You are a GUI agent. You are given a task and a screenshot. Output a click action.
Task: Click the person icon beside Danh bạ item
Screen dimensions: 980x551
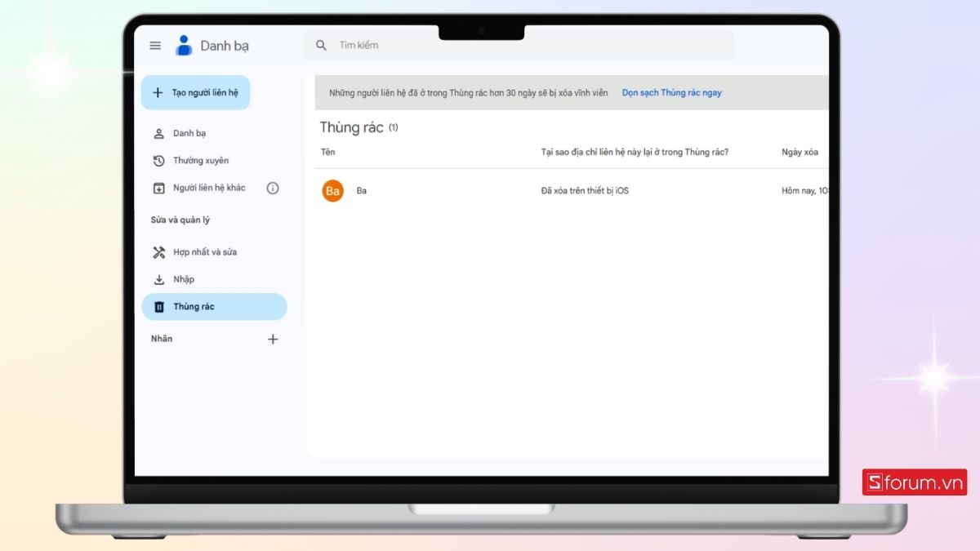(159, 133)
